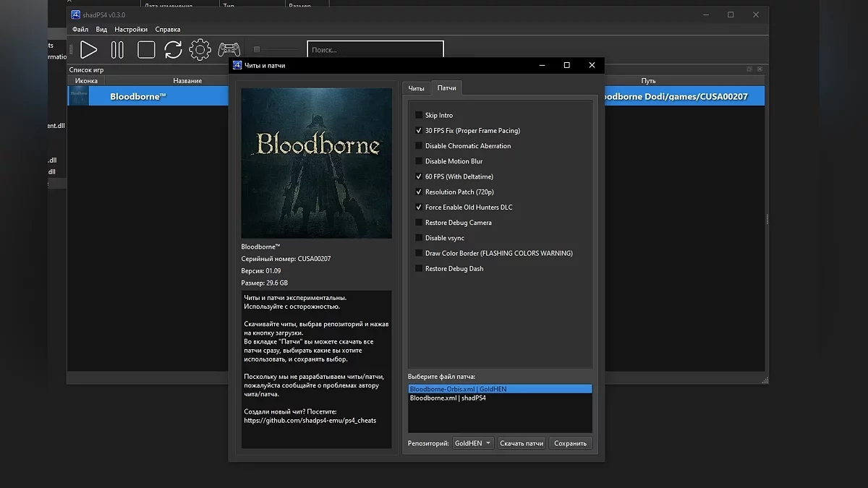
Task: Open the Репозиторий GoldHEN dropdown
Action: [x=473, y=443]
